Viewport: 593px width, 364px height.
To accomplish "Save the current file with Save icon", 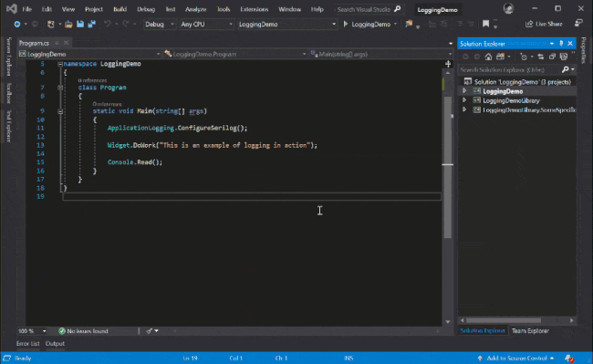I will (x=80, y=25).
